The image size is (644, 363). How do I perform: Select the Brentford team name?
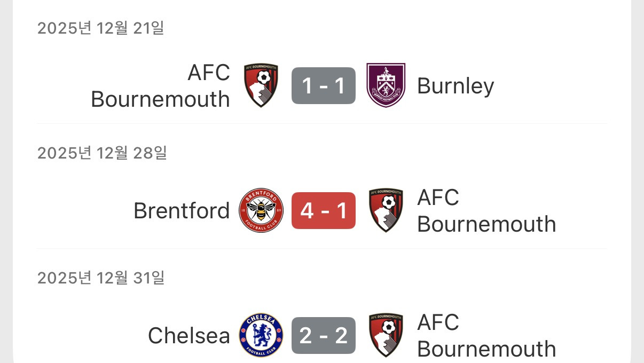click(x=182, y=211)
